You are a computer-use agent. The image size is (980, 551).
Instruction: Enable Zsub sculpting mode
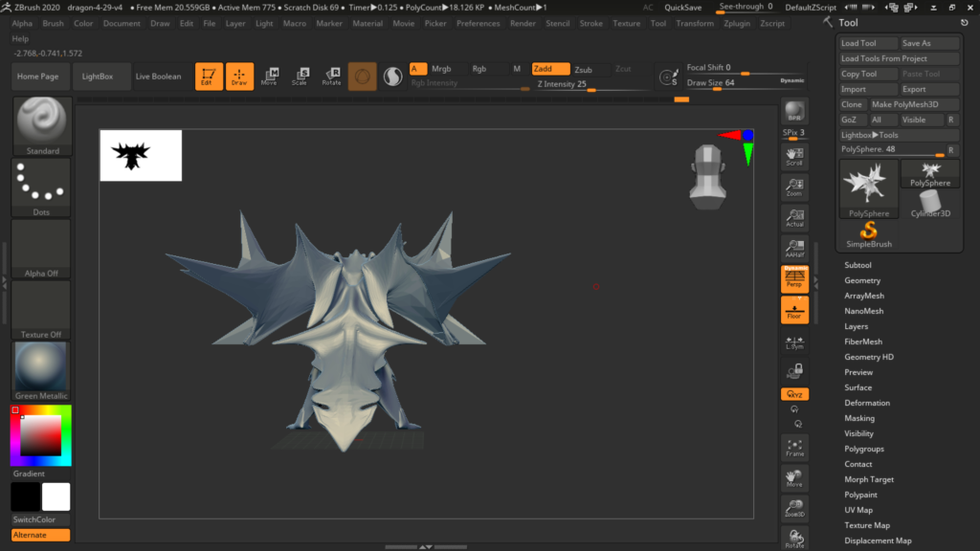583,69
